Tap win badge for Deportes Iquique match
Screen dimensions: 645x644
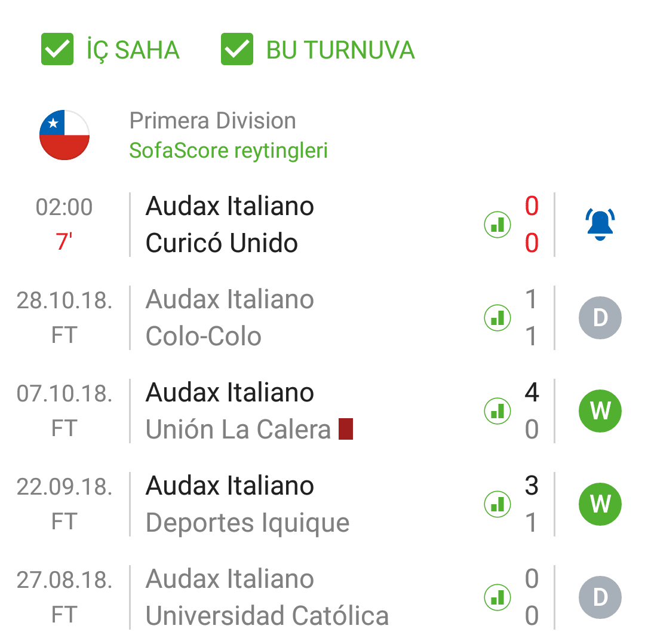point(600,504)
